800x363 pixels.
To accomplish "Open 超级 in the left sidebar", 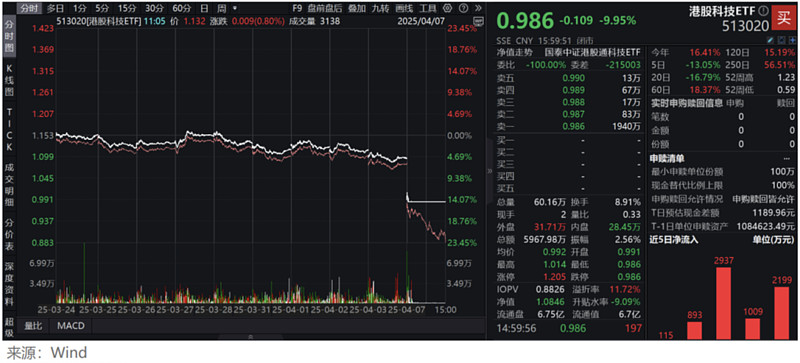I will [9, 328].
